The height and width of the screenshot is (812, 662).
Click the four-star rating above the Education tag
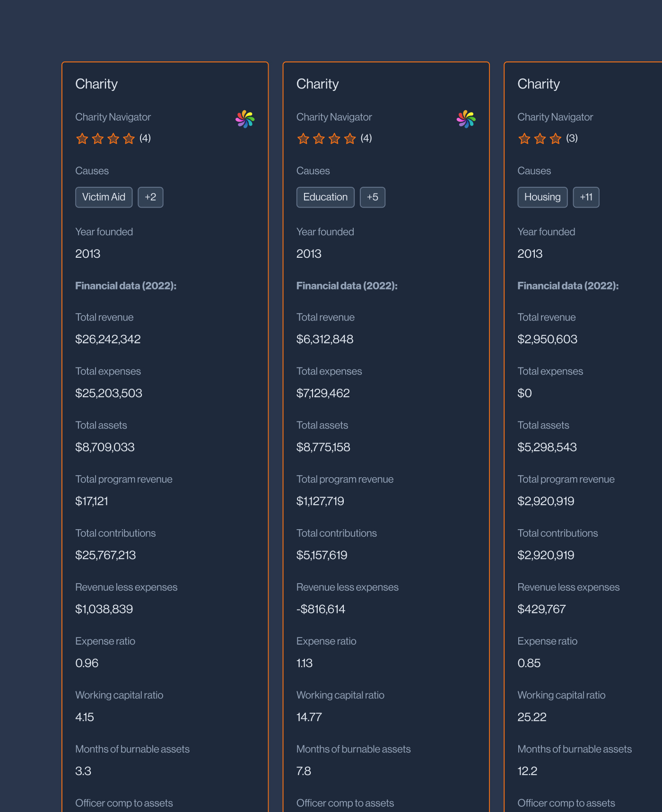tap(326, 139)
